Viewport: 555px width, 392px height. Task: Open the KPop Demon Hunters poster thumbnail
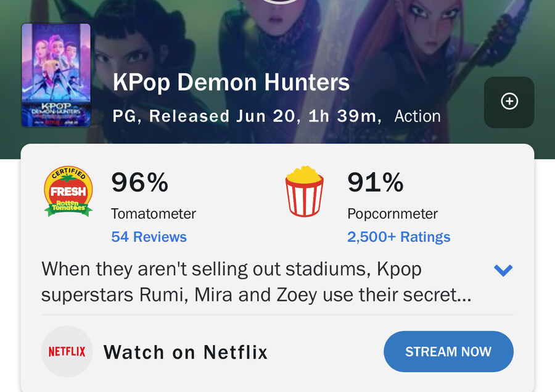tap(56, 75)
